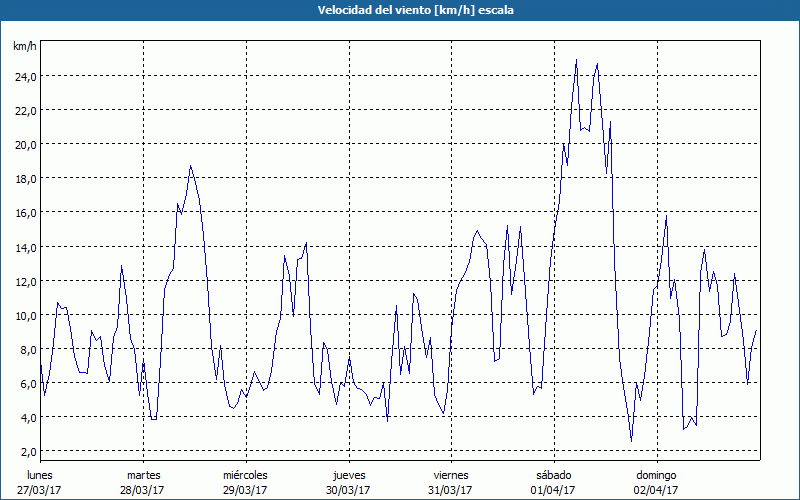Click the "miércoles" day label
The image size is (800, 500).
click(245, 475)
